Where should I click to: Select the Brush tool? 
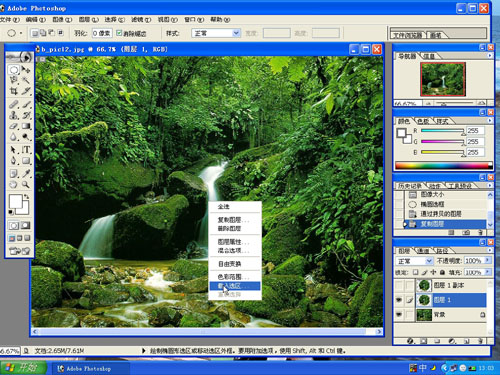26,104
